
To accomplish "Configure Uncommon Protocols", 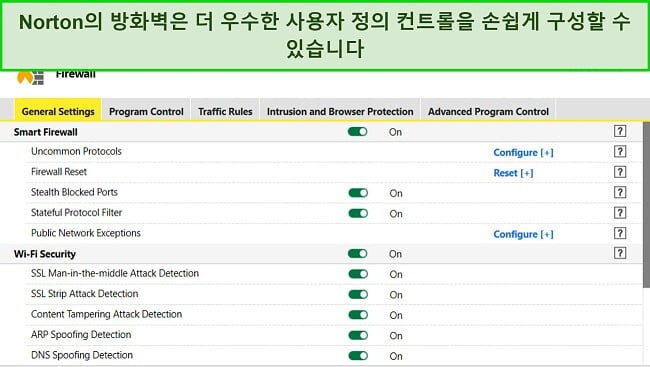I will coord(523,153).
